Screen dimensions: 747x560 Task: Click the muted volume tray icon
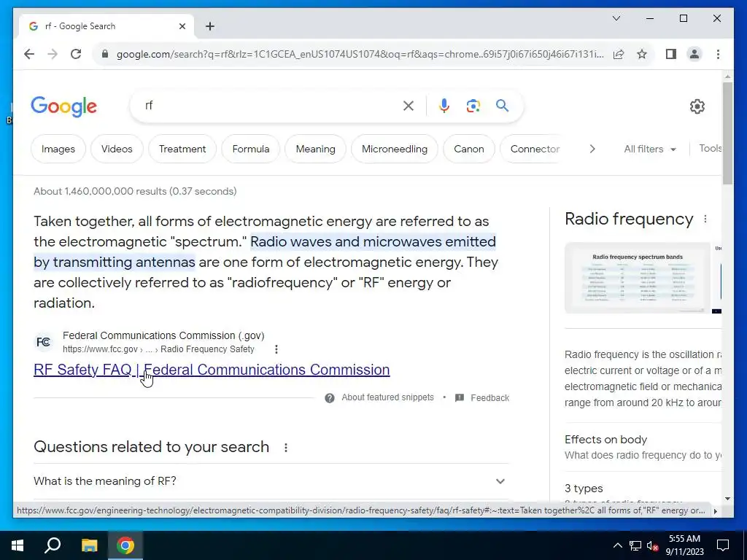[653, 545]
